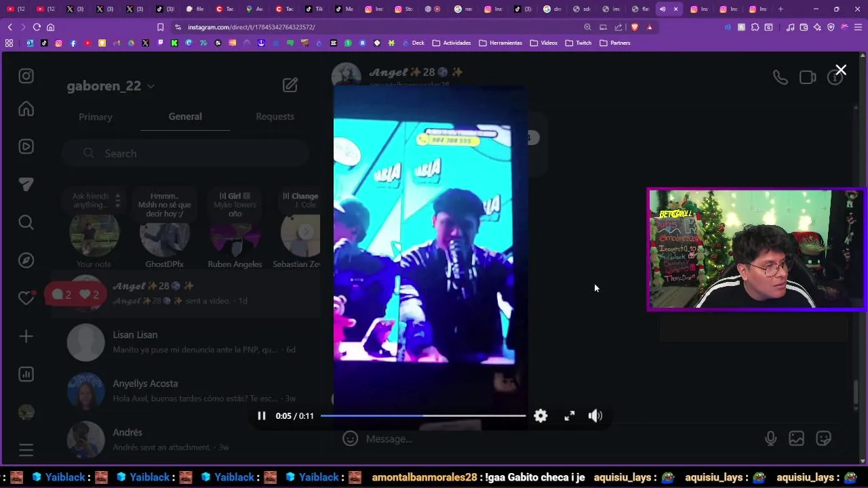This screenshot has width=868, height=488.
Task: Open a new browser tab with the plus
Action: (x=781, y=9)
